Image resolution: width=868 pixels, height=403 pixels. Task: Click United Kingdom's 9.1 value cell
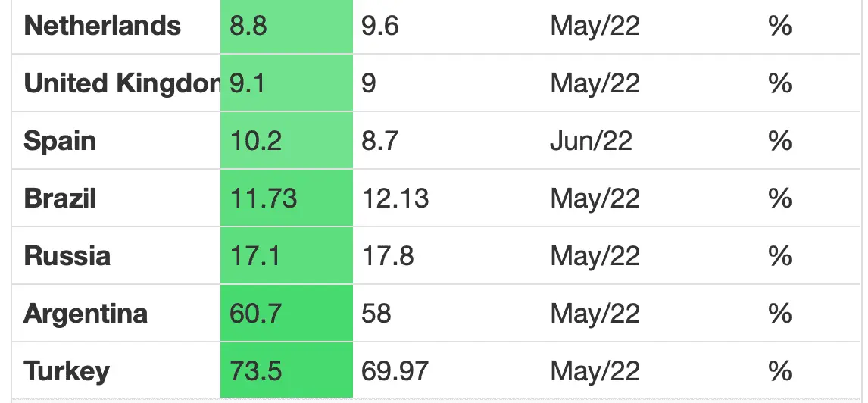pos(286,83)
